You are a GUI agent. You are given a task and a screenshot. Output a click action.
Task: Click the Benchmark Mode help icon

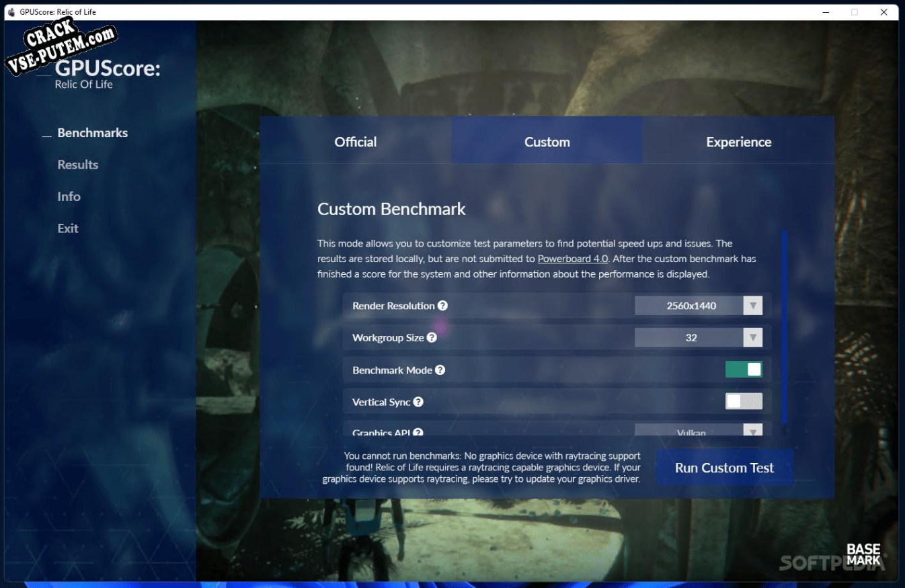(440, 370)
